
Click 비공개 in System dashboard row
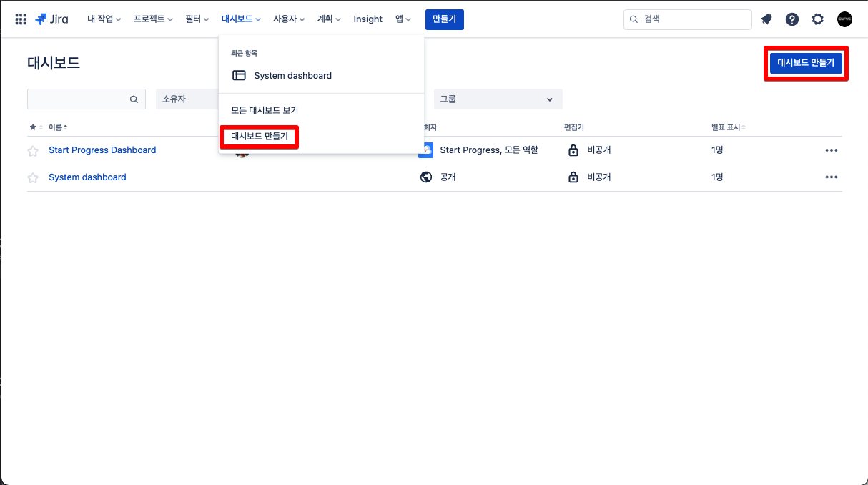599,177
